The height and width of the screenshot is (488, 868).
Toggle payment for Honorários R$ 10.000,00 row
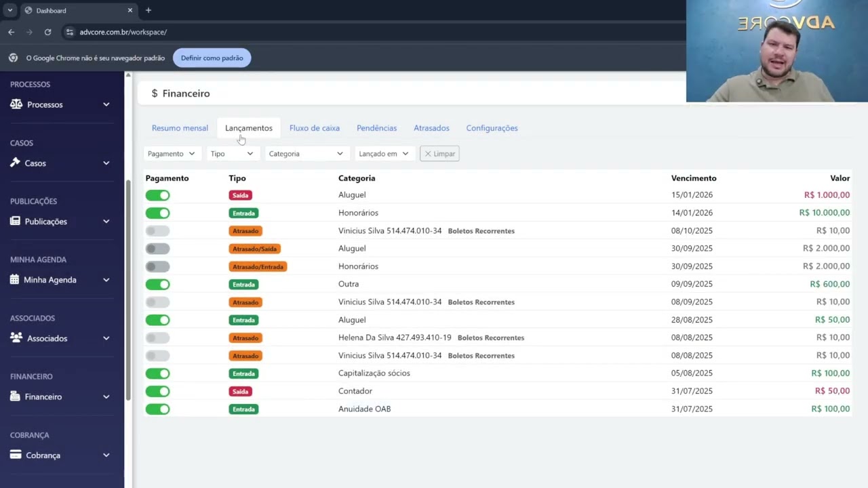click(x=157, y=213)
